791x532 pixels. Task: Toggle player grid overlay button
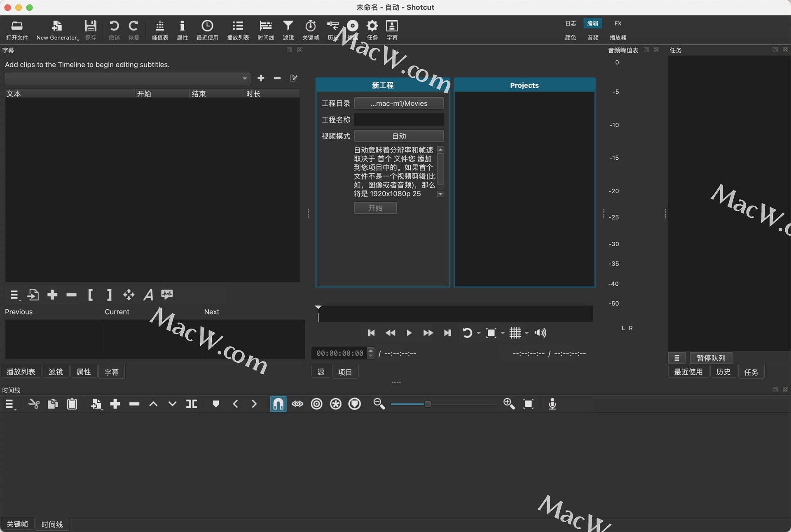(515, 333)
